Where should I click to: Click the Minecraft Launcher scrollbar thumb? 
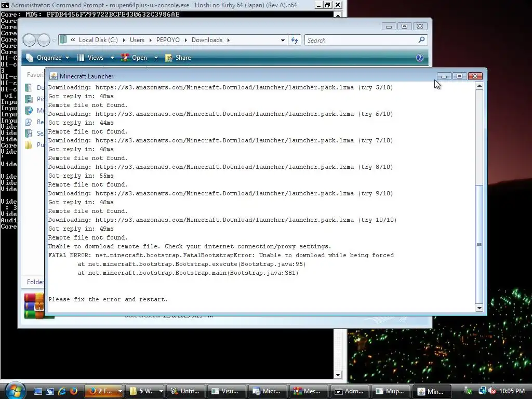click(479, 244)
